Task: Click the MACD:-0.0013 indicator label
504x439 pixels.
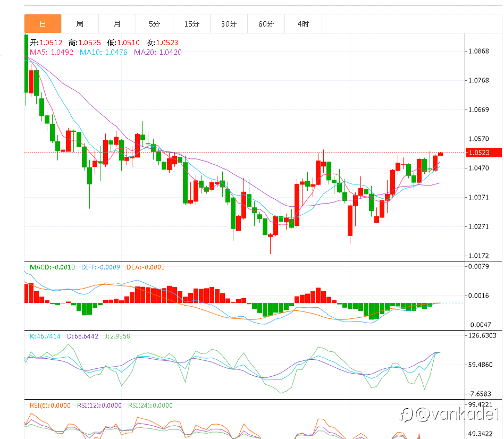Action: [52, 267]
